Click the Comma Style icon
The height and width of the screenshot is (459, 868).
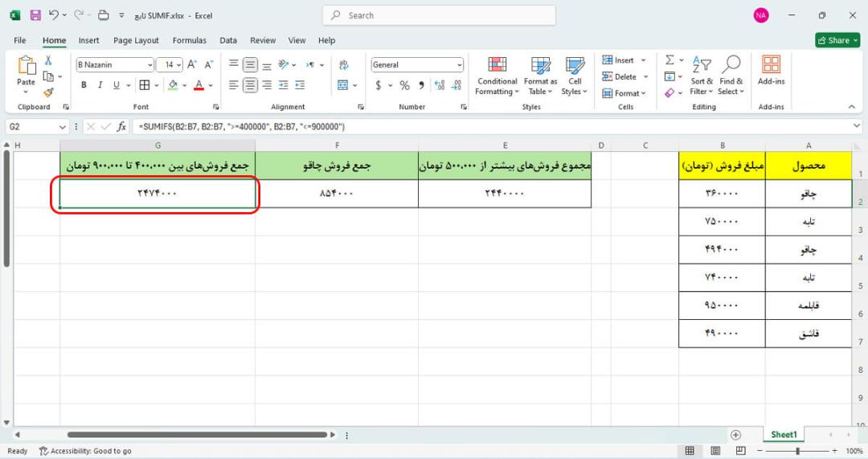coord(421,85)
